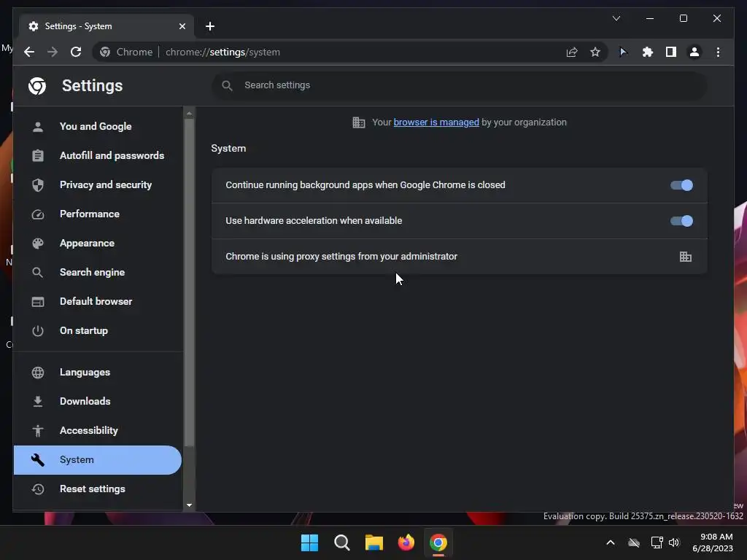Image resolution: width=747 pixels, height=560 pixels.
Task: Open Appearance settings
Action: pos(98,243)
